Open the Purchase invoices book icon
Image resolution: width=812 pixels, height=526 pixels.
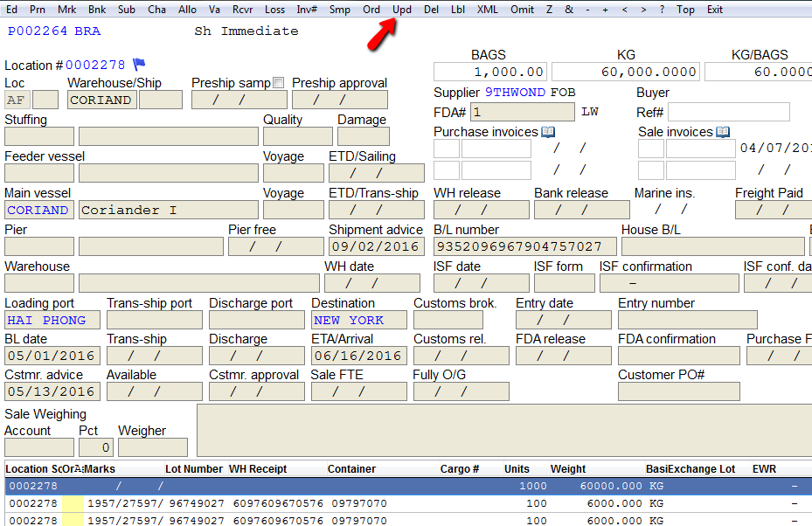click(x=548, y=132)
